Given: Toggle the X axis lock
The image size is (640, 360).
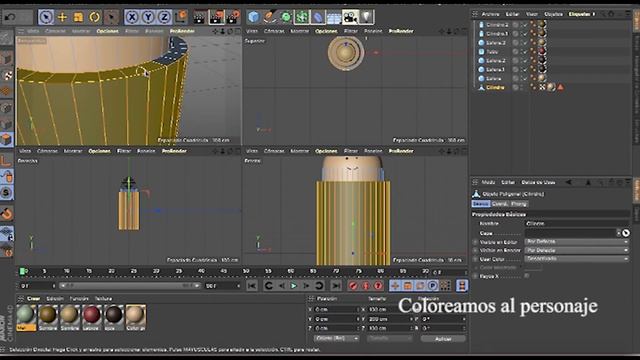Looking at the screenshot, I should [x=131, y=17].
